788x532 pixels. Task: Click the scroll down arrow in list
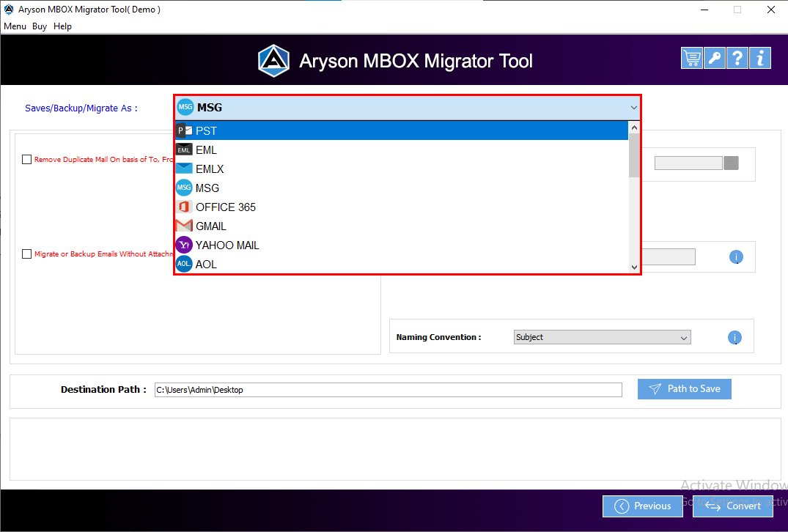634,267
